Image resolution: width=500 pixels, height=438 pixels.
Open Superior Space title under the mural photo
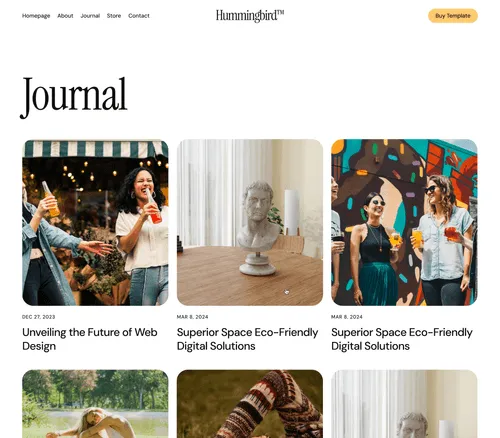402,339
